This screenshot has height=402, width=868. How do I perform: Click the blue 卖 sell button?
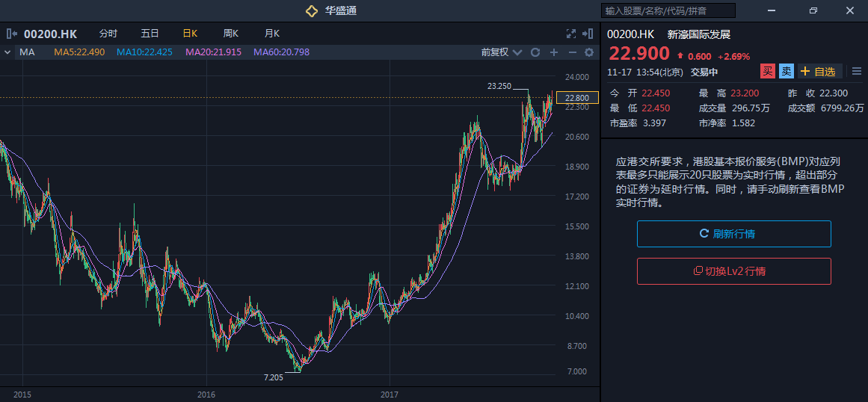pos(787,72)
